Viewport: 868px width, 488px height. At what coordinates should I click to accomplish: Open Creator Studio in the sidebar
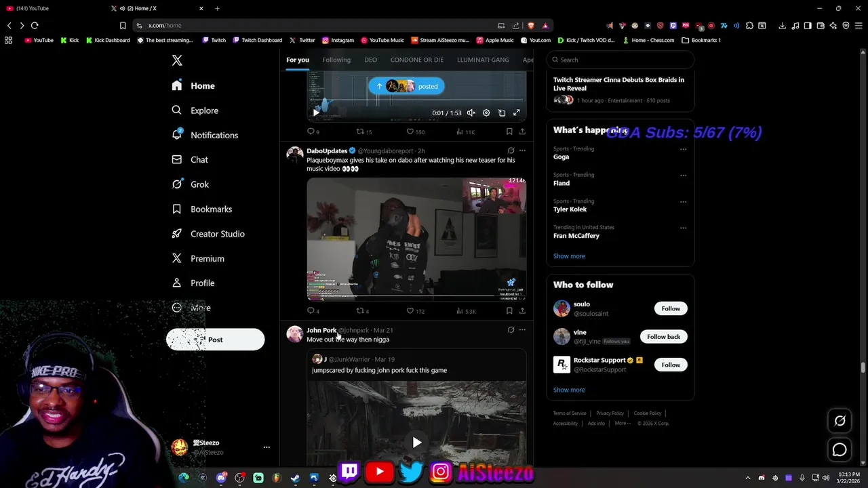tap(209, 234)
